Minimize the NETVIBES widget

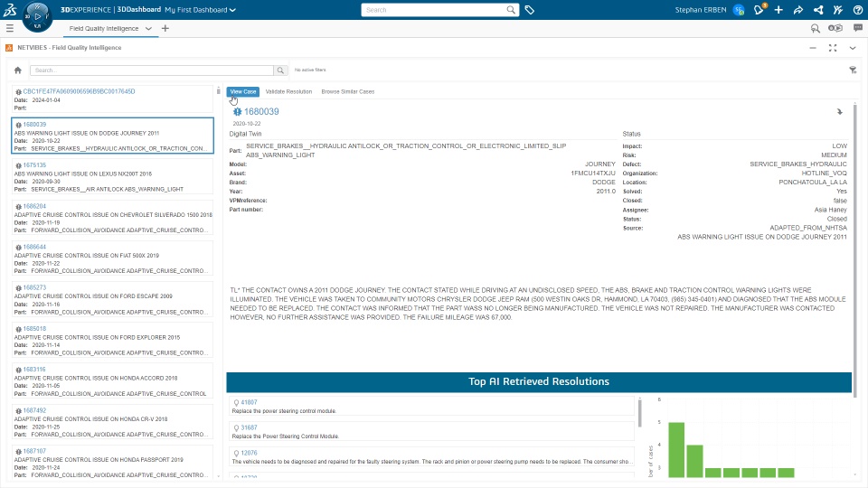[813, 48]
